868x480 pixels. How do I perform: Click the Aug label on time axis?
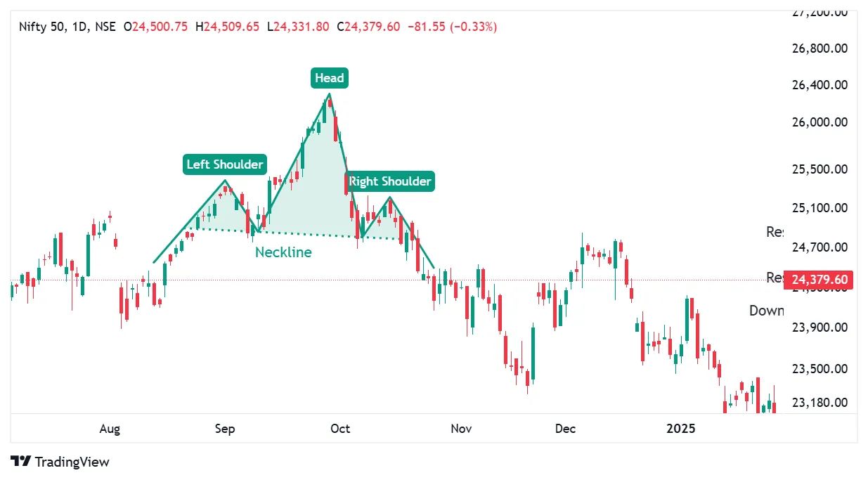pos(110,428)
